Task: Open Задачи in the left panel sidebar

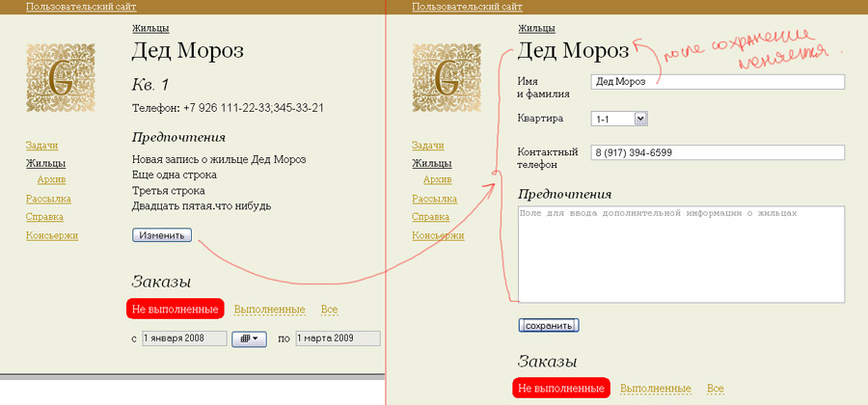Action: 41,145
